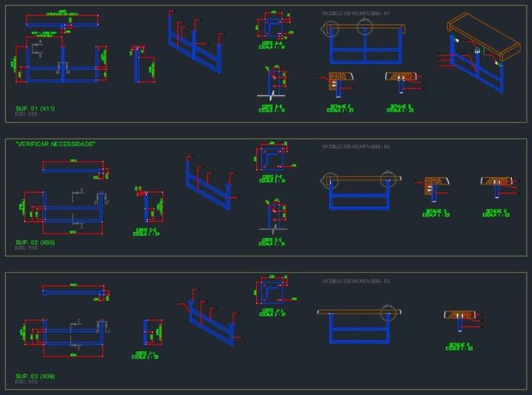The width and height of the screenshot is (532, 395).
Task: Click the left detail circle on model 02 assembly
Action: [332, 180]
